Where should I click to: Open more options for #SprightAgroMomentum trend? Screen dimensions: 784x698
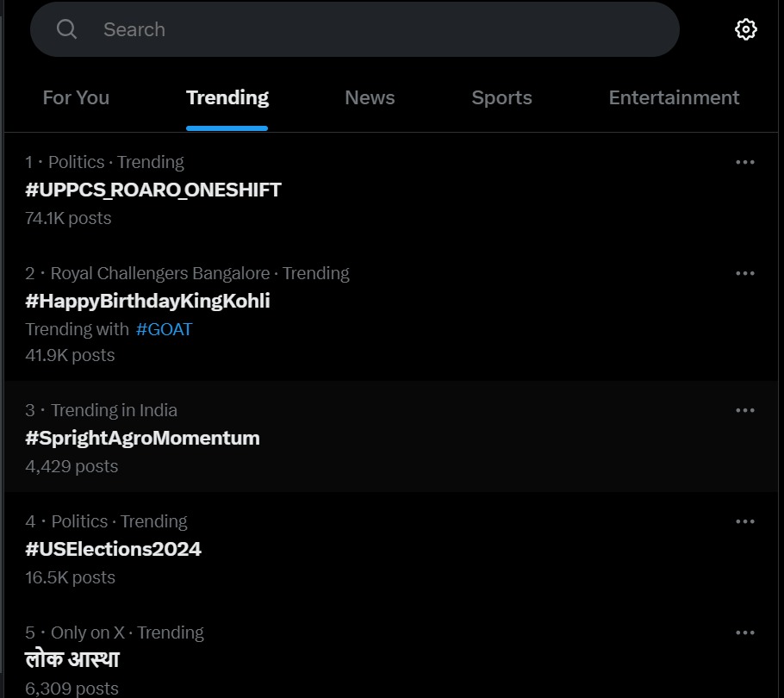click(x=745, y=410)
